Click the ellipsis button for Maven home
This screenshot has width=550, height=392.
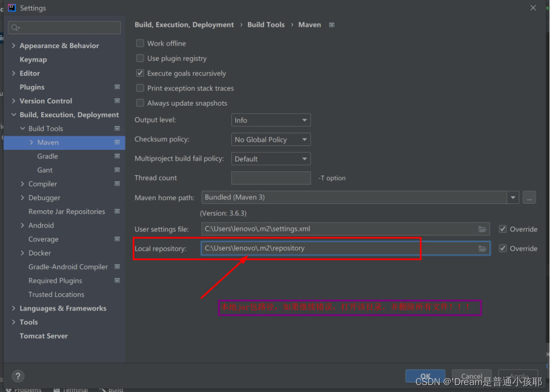[529, 197]
